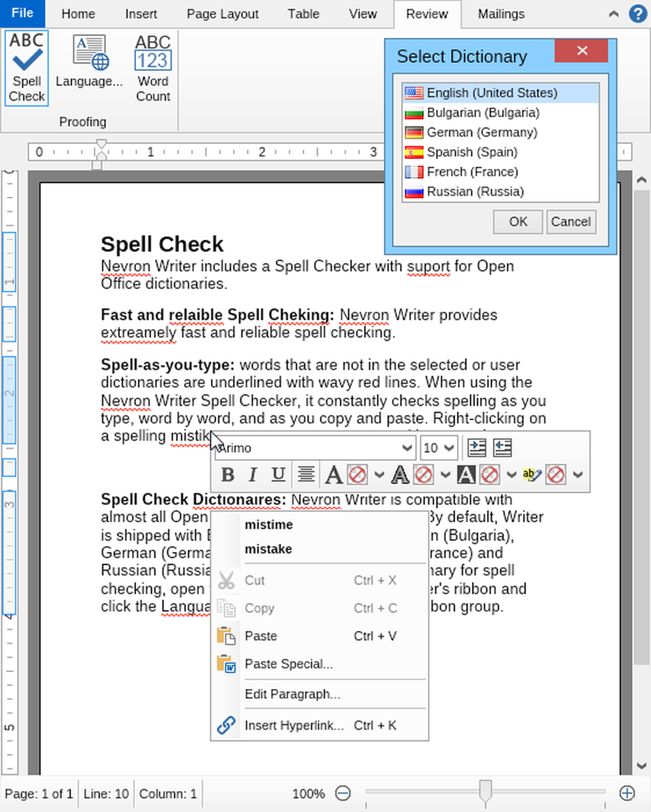Click the misspelled word 'suport'
Screen dimensions: 651x812
[428, 267]
